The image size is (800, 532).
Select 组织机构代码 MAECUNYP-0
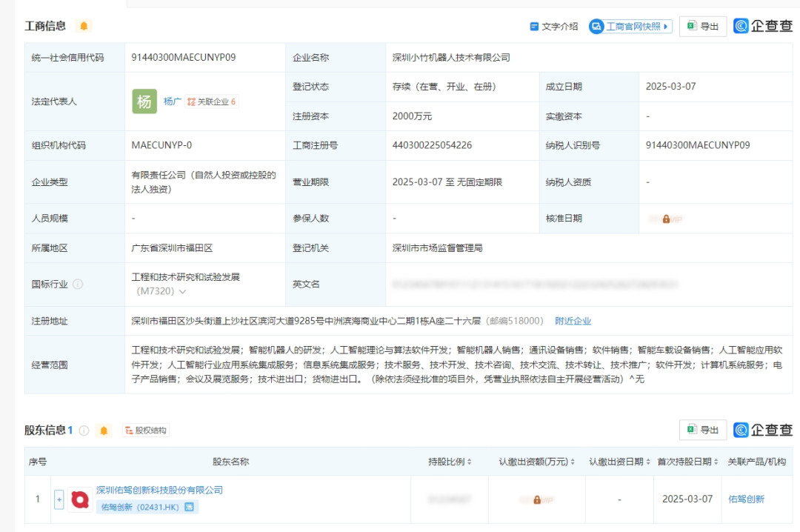coord(161,145)
